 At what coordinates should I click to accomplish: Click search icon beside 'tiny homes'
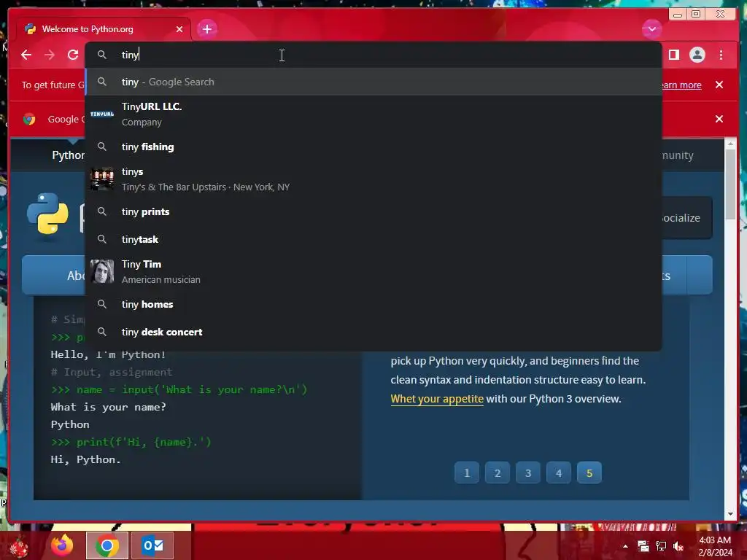(102, 304)
